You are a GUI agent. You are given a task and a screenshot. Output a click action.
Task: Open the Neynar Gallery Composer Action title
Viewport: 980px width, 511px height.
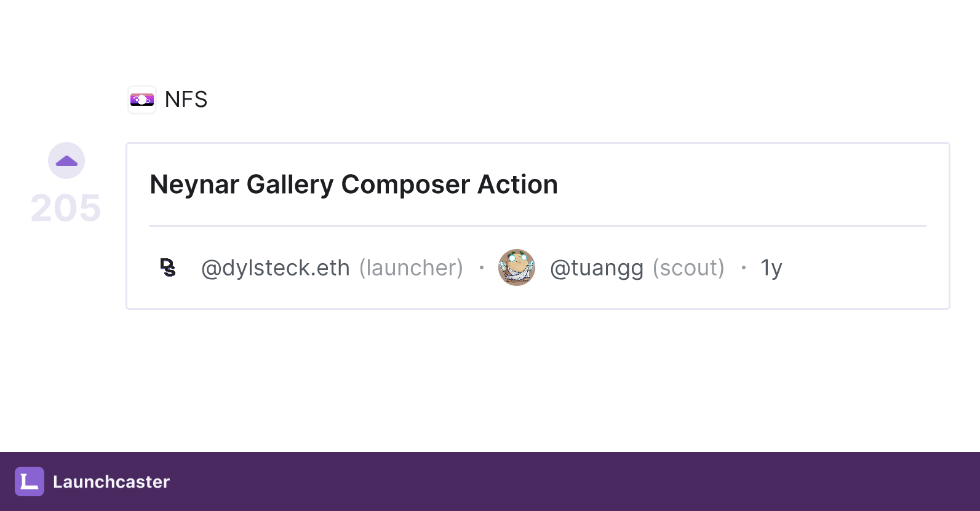[353, 184]
